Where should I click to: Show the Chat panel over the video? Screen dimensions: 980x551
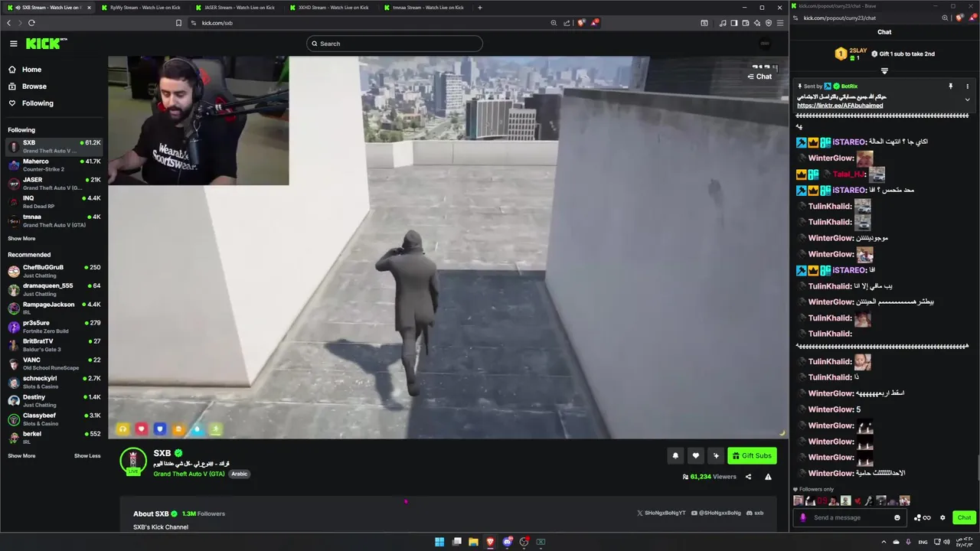coord(759,77)
